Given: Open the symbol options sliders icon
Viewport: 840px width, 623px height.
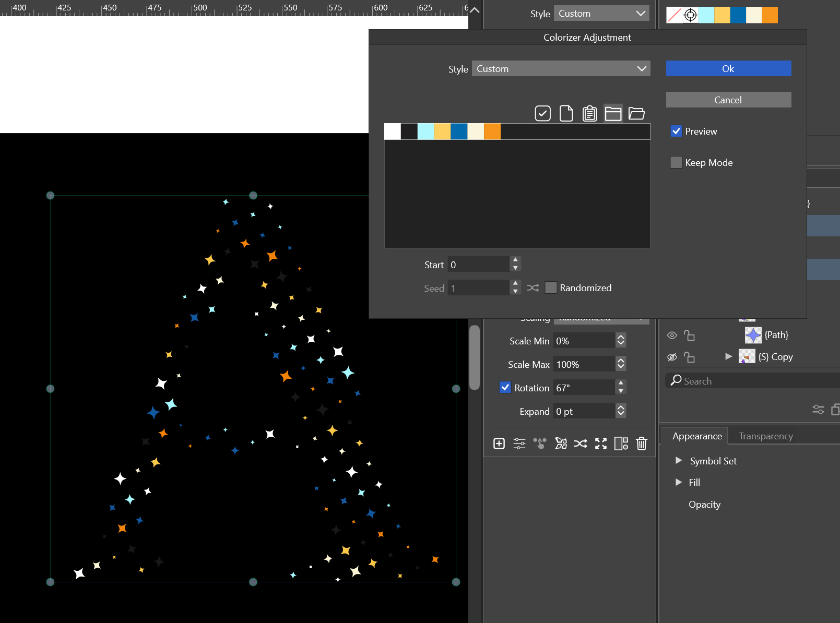Looking at the screenshot, I should [x=519, y=444].
